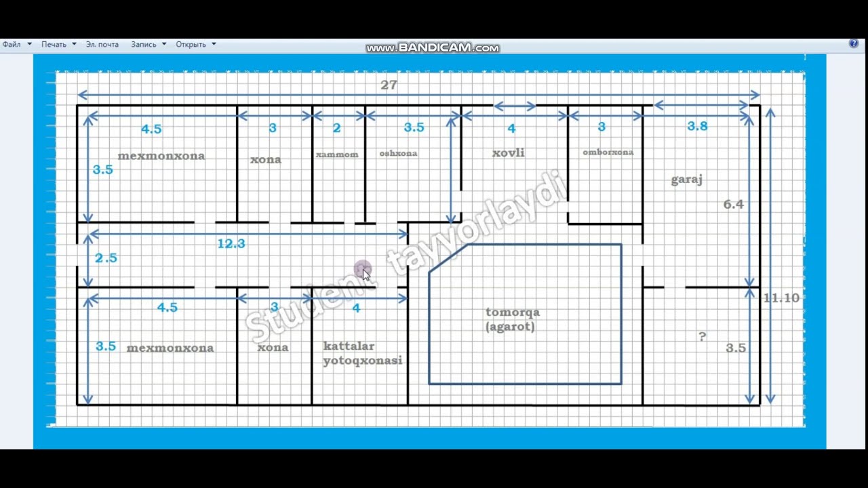Expand the Открыть dropdown menu
This screenshot has height=488, width=868.
click(x=196, y=44)
